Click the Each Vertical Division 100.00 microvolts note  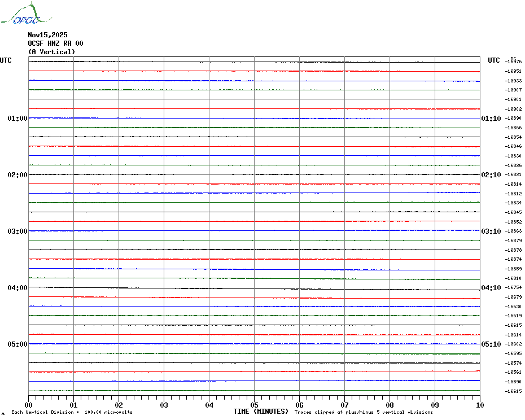(72, 412)
